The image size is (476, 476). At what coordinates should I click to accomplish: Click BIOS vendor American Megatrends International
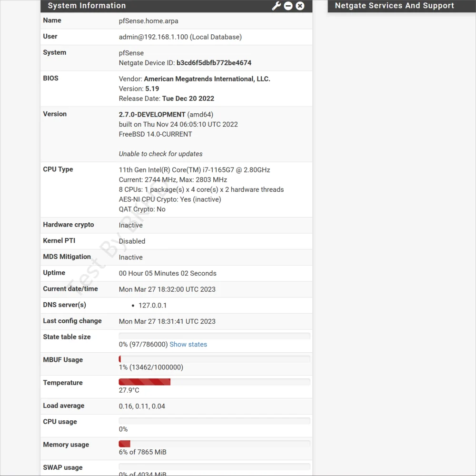207,79
